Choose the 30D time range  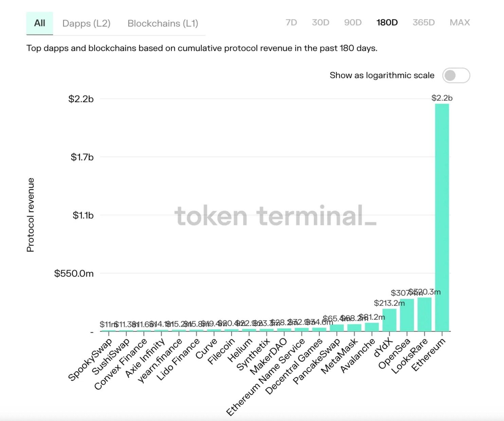coord(321,22)
